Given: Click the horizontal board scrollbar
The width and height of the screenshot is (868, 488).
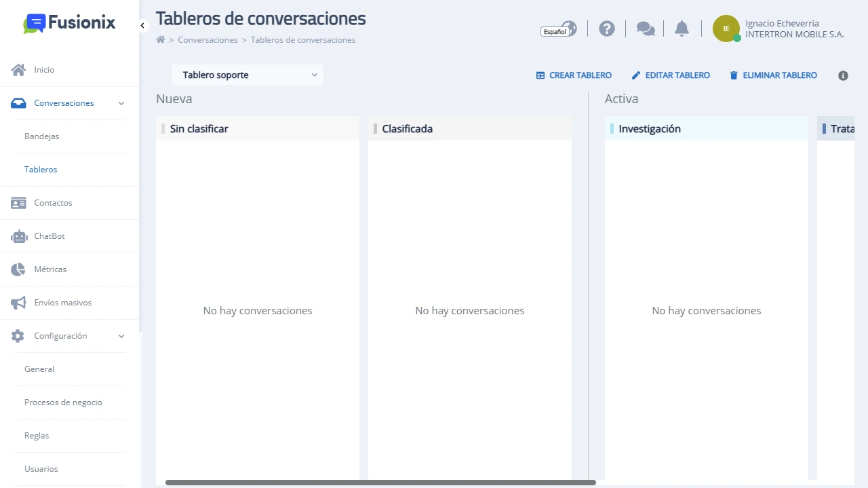Looking at the screenshot, I should (x=380, y=483).
